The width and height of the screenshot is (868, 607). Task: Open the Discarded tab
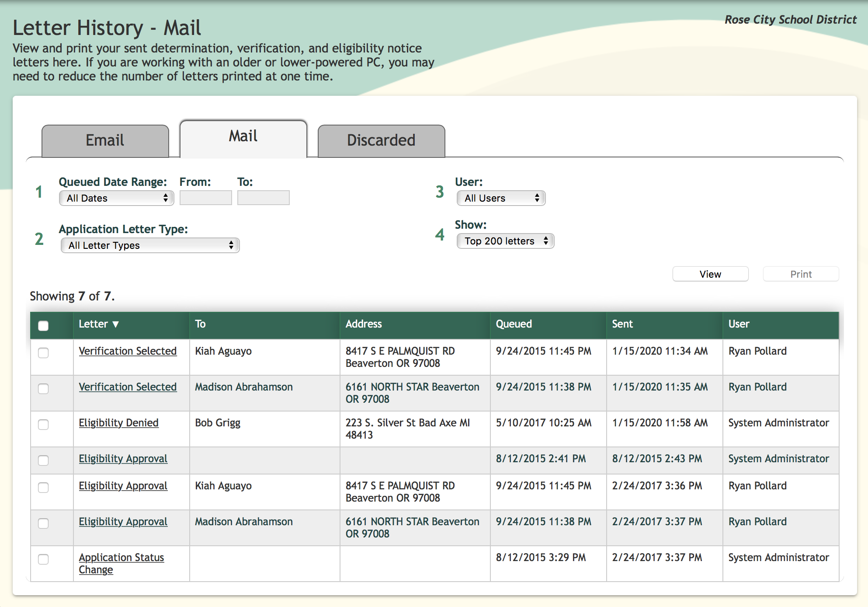pyautogui.click(x=381, y=140)
